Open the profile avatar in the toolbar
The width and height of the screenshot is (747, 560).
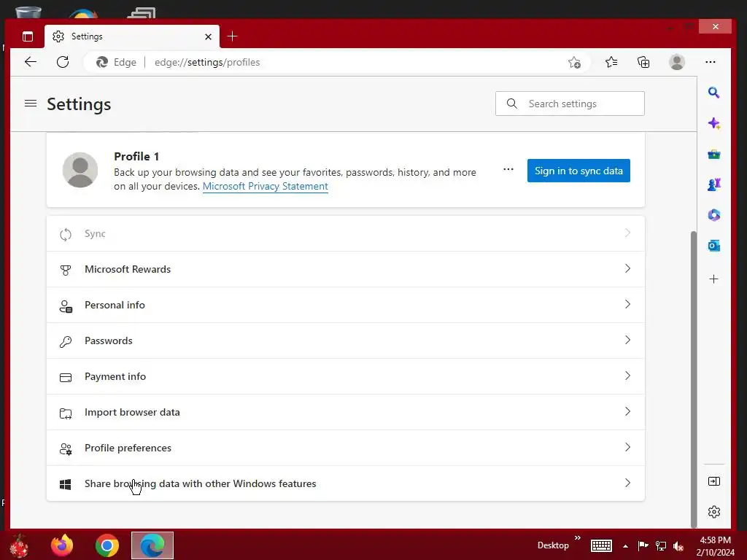[676, 62]
